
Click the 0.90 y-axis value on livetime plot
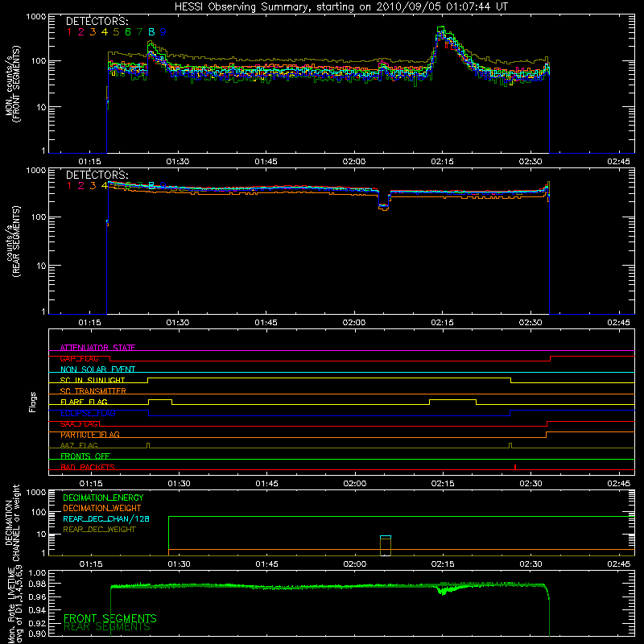(x=37, y=634)
